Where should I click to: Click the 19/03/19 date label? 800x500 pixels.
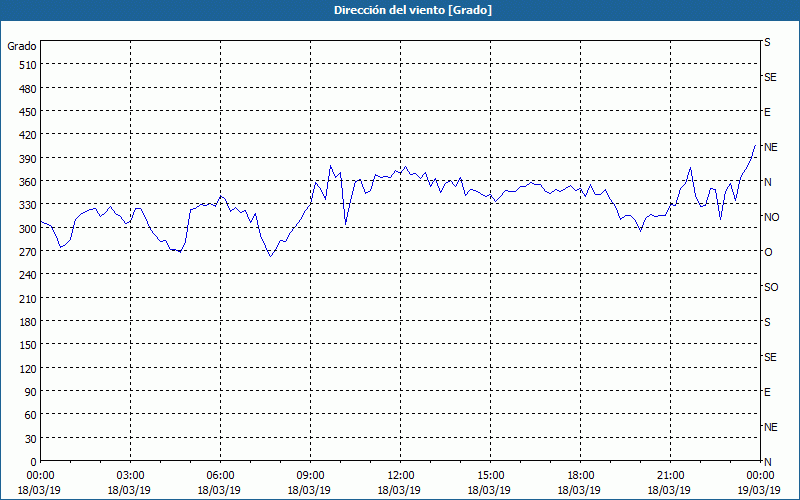(x=759, y=490)
